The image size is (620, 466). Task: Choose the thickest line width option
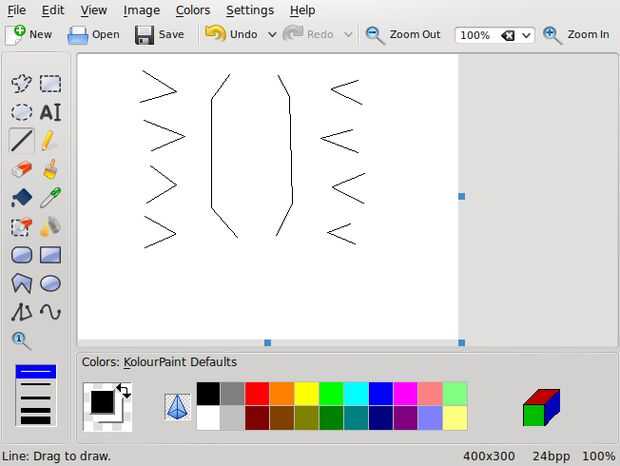[36, 421]
